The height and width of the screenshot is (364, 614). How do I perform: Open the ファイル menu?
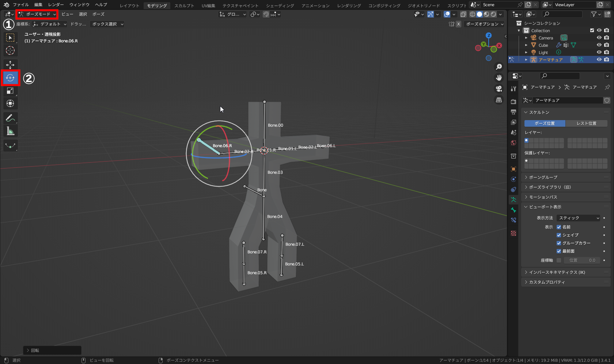20,5
